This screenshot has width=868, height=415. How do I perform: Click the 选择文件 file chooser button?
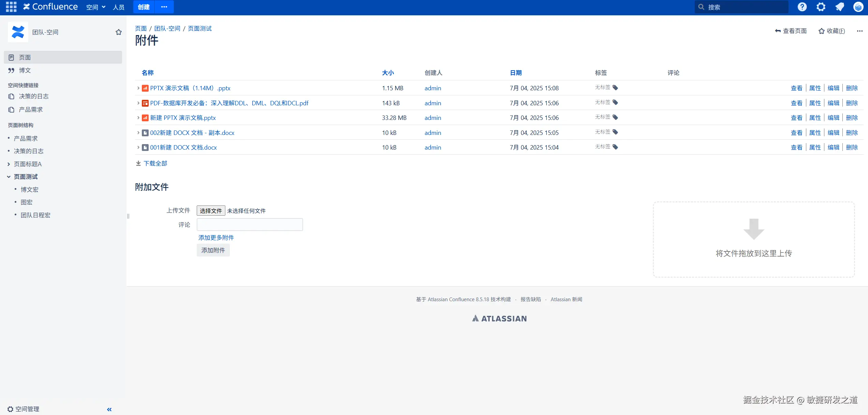211,211
